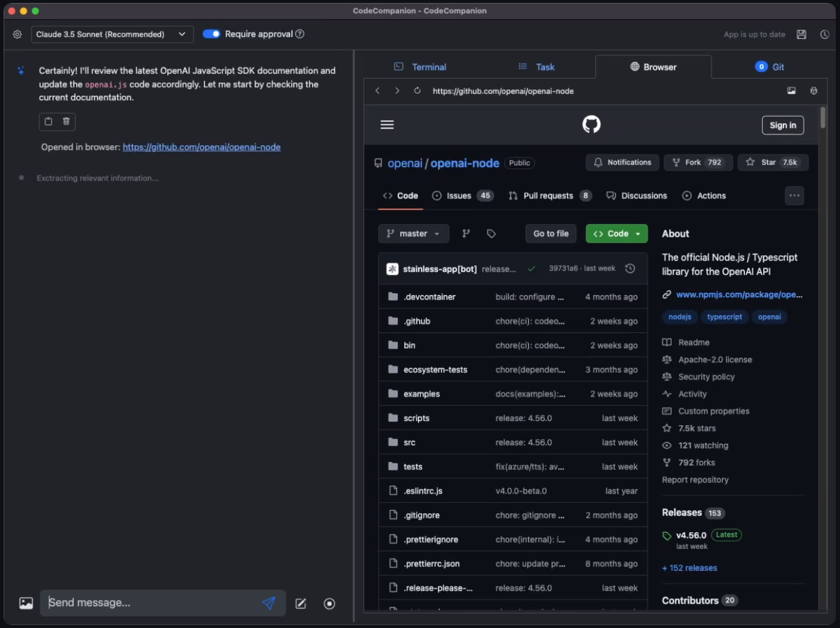Open the github.com/openai/openai-node chat link

202,147
